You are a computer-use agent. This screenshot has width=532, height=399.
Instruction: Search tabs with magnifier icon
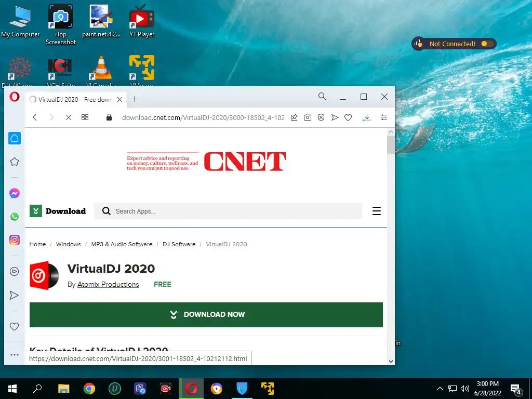coord(322,96)
